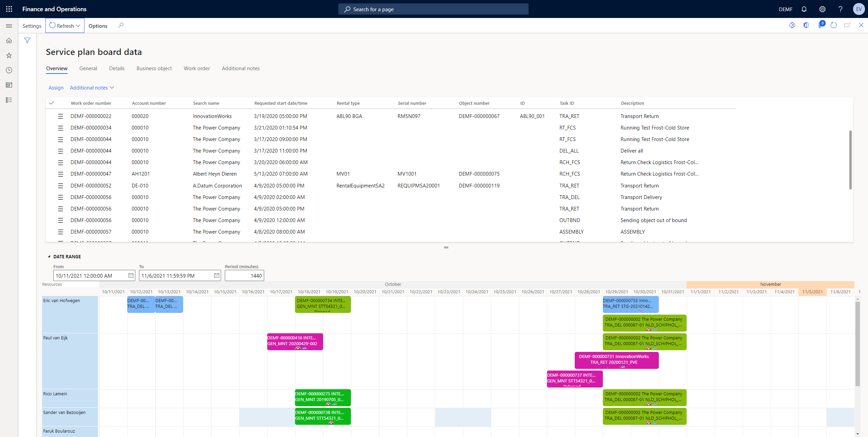This screenshot has width=868, height=437.
Task: Open the Options menu
Action: [x=98, y=25]
